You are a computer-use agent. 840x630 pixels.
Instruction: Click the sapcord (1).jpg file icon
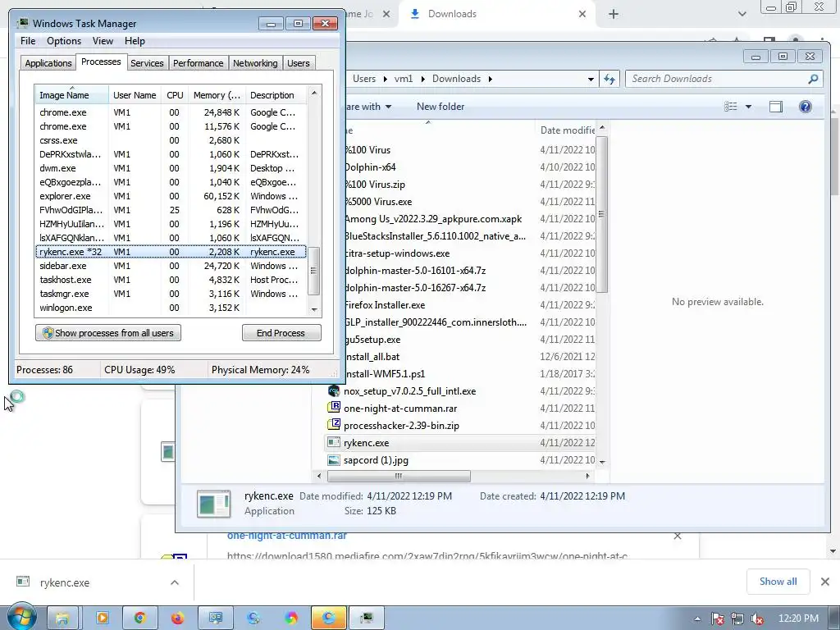(334, 459)
